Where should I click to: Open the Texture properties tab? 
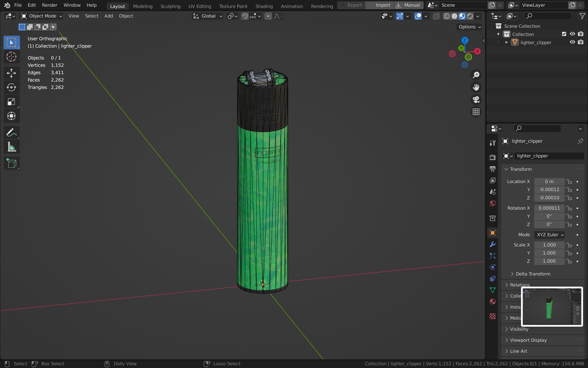(x=492, y=316)
